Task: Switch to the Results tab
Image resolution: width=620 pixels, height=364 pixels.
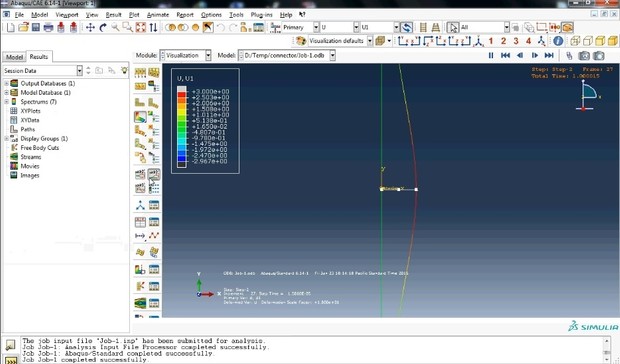Action: 39,57
